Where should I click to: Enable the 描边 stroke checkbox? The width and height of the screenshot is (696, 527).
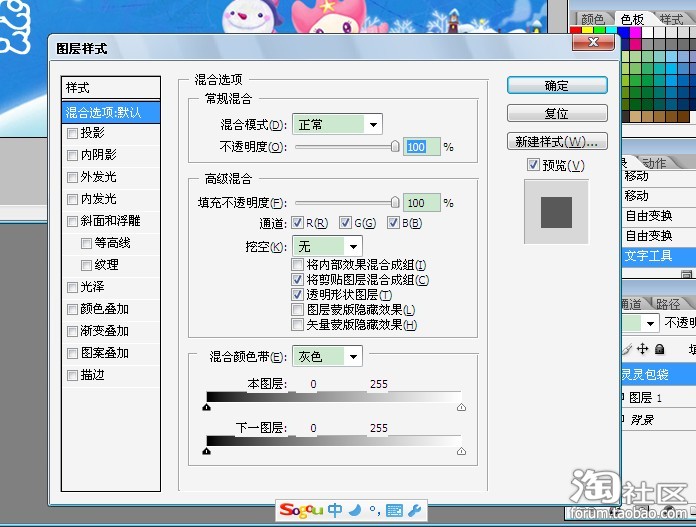click(x=72, y=376)
